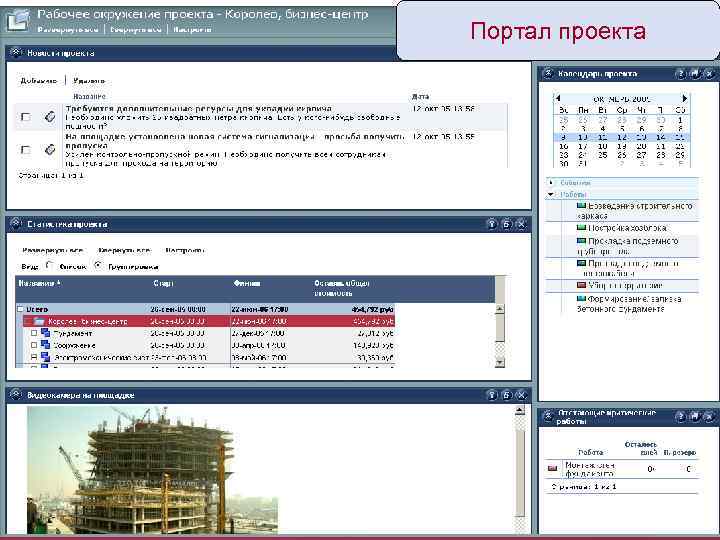
Task: Select the Королев бизнес-центр highlighted row
Action: pos(209,321)
